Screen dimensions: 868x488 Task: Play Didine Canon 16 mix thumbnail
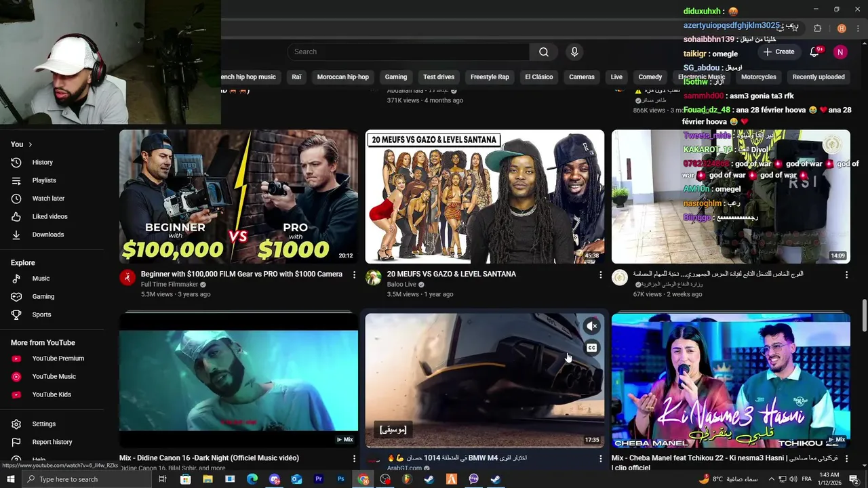[x=239, y=380]
